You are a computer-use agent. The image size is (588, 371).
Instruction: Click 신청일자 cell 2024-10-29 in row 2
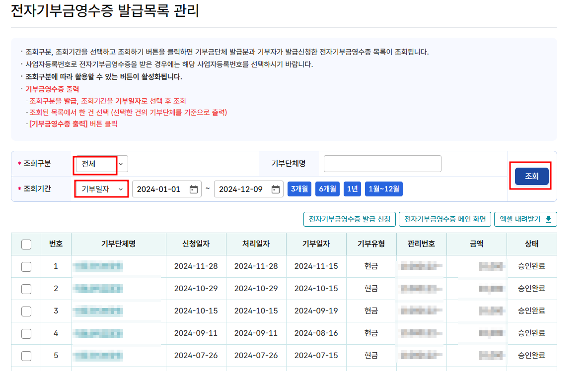tap(196, 289)
